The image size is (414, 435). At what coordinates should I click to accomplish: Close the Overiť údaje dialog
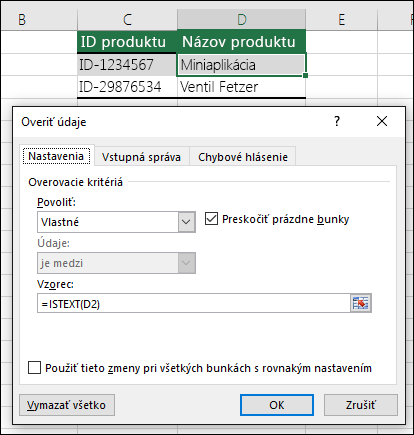click(382, 121)
